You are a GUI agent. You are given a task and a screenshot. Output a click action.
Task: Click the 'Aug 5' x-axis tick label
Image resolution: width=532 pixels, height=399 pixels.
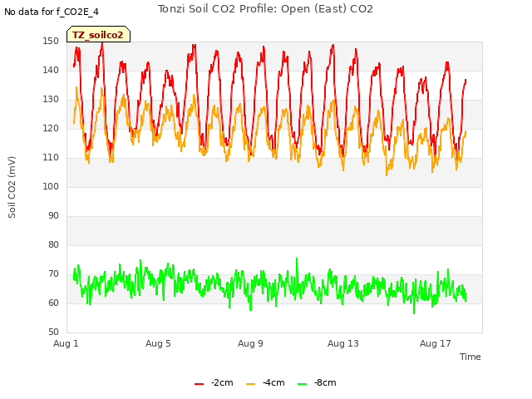(158, 343)
